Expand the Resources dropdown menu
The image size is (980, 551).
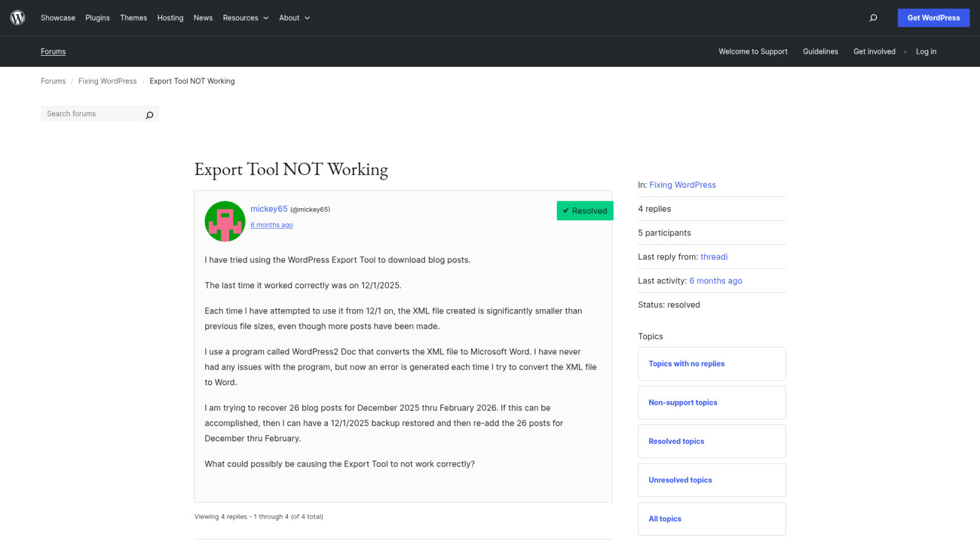point(246,18)
